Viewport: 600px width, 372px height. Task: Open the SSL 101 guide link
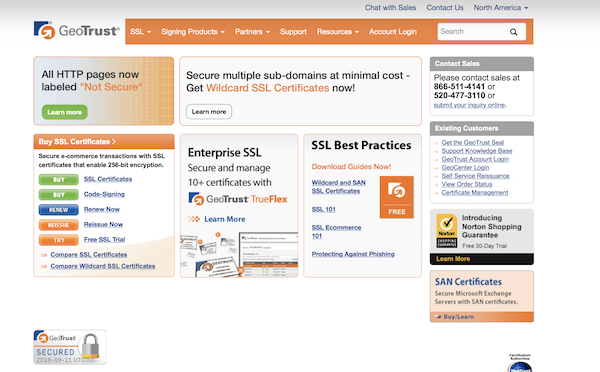[323, 209]
